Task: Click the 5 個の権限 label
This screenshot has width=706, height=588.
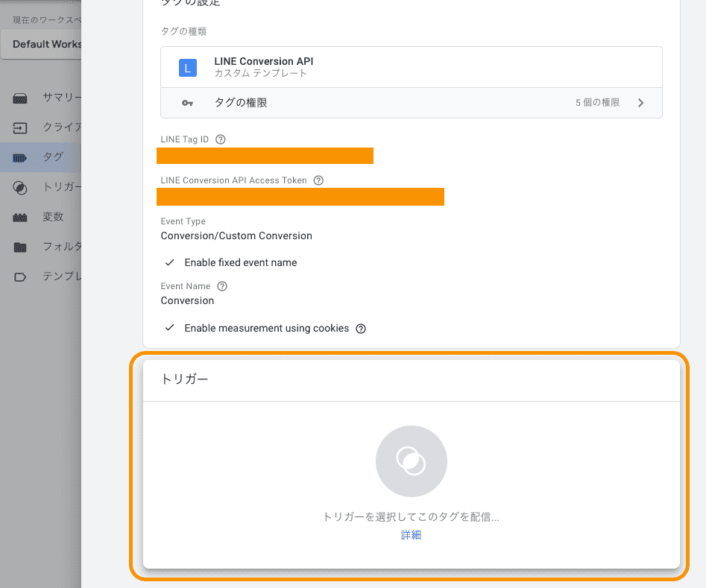Action: click(597, 103)
